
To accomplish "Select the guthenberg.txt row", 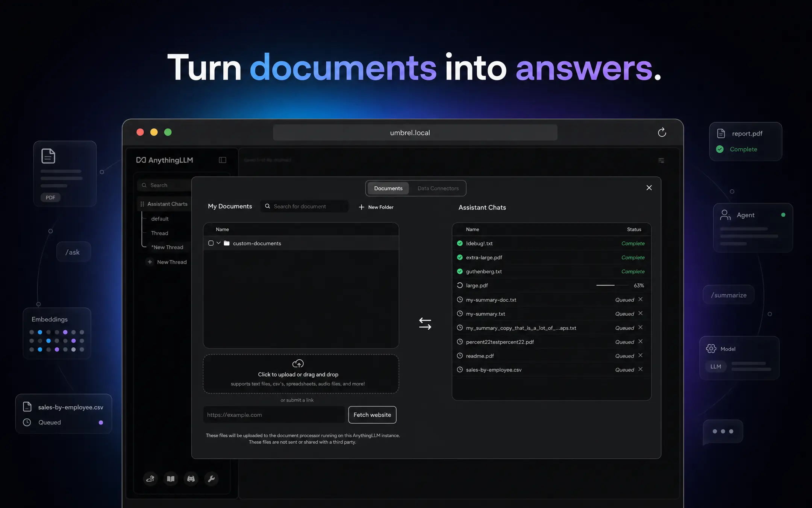I will tap(551, 271).
